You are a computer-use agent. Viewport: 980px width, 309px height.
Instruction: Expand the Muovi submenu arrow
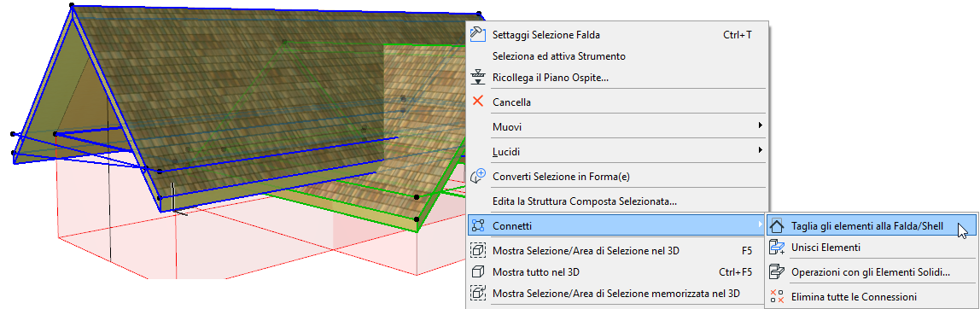tap(761, 125)
